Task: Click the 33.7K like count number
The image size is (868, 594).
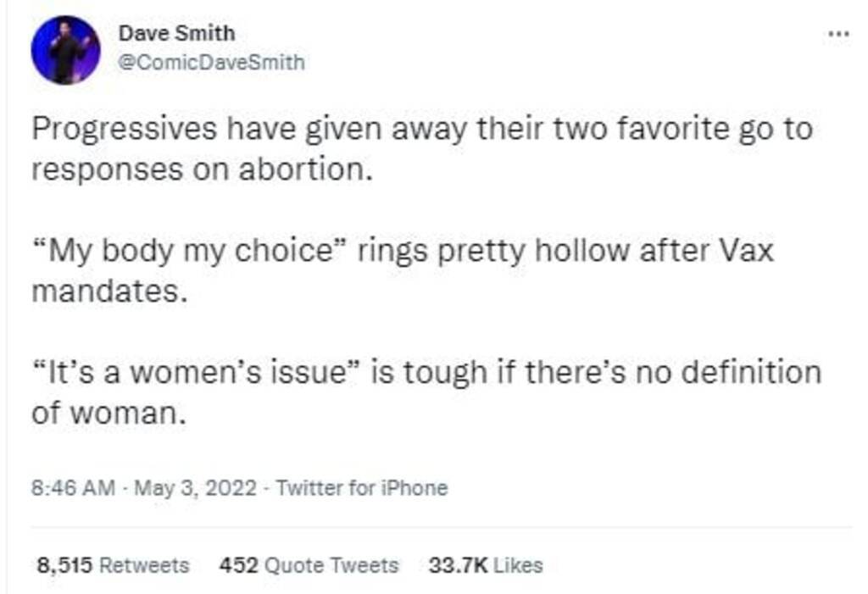Action: 458,565
